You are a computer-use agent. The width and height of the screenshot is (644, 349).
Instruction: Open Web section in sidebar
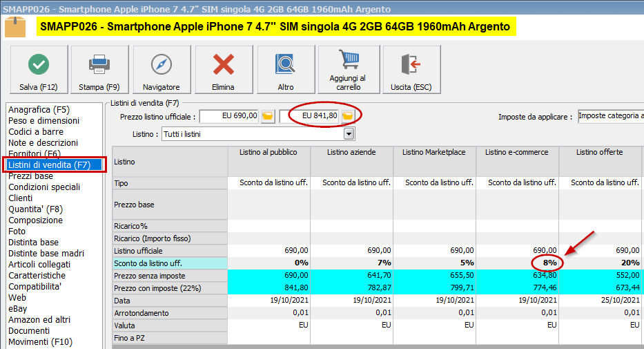pos(17,298)
